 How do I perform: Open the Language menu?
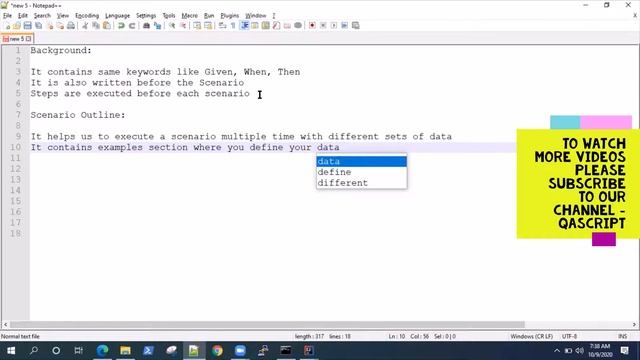tap(118, 16)
